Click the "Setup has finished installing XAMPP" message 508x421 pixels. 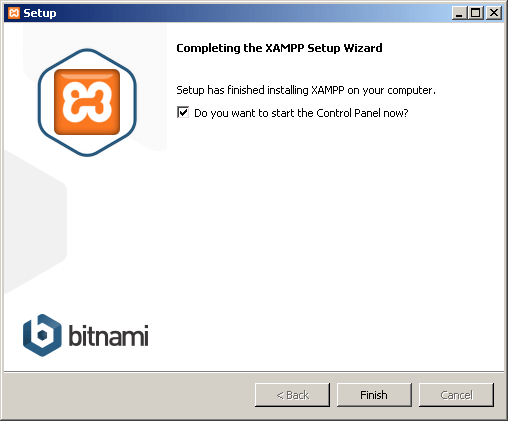coord(306,90)
